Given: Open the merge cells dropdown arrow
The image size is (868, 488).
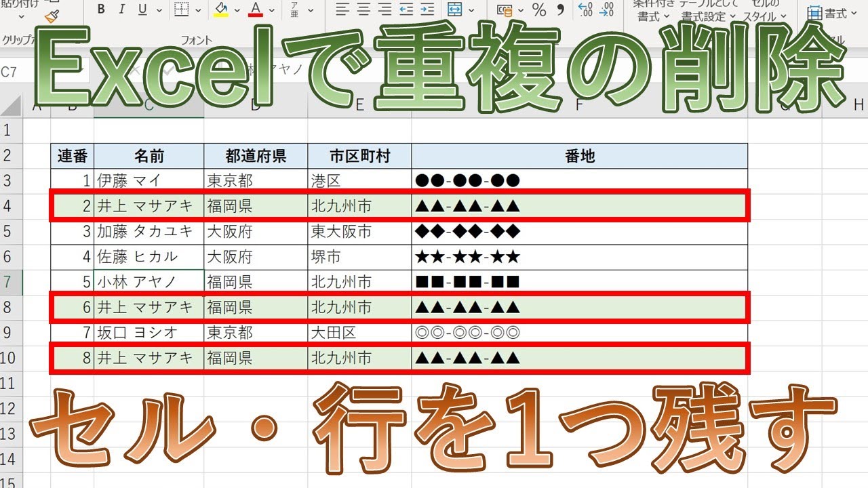Looking at the screenshot, I should 472,10.
